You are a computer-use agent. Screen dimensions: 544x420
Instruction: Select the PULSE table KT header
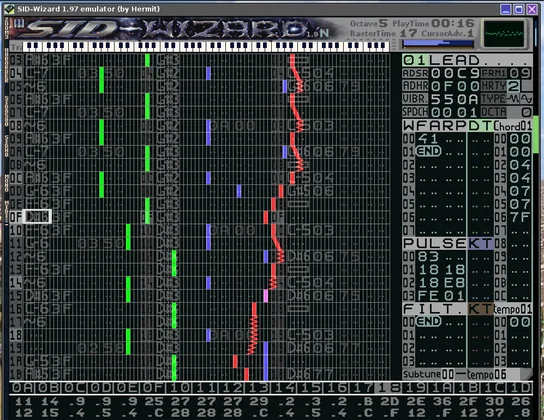click(x=480, y=243)
